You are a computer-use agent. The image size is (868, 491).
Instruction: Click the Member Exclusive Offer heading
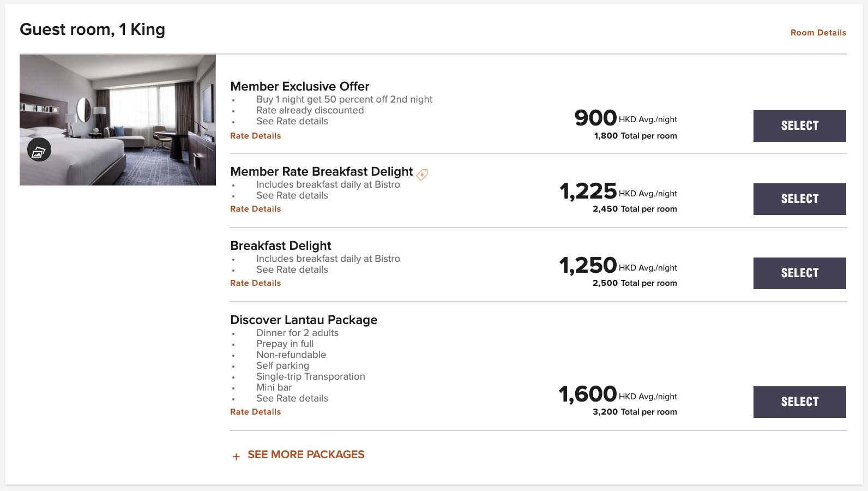coord(300,86)
